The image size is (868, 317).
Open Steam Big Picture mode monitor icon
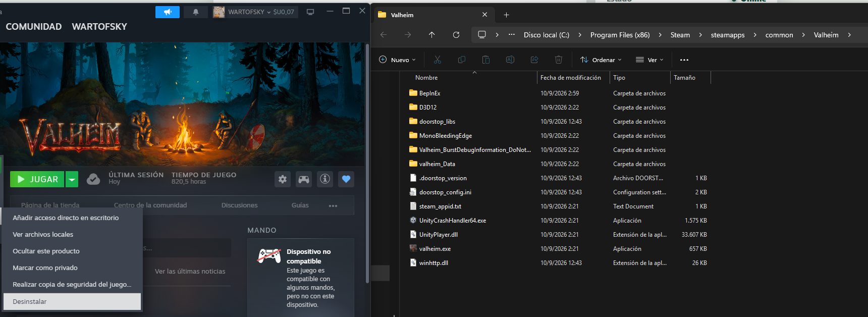pos(310,12)
